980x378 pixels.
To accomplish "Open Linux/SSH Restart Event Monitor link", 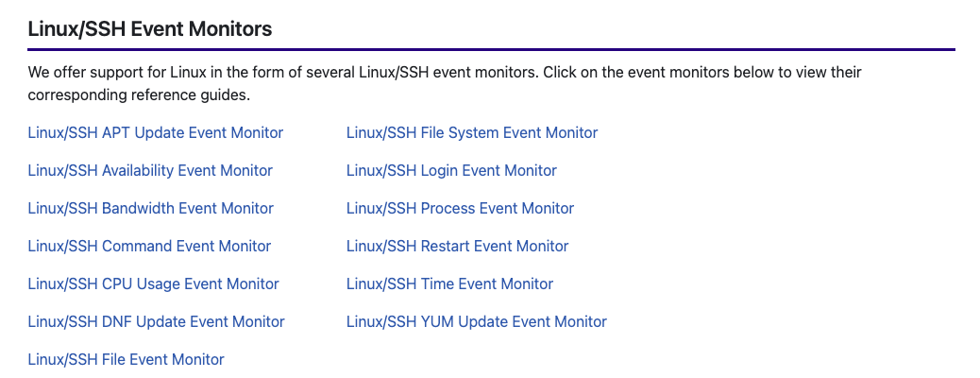I will (x=457, y=247).
